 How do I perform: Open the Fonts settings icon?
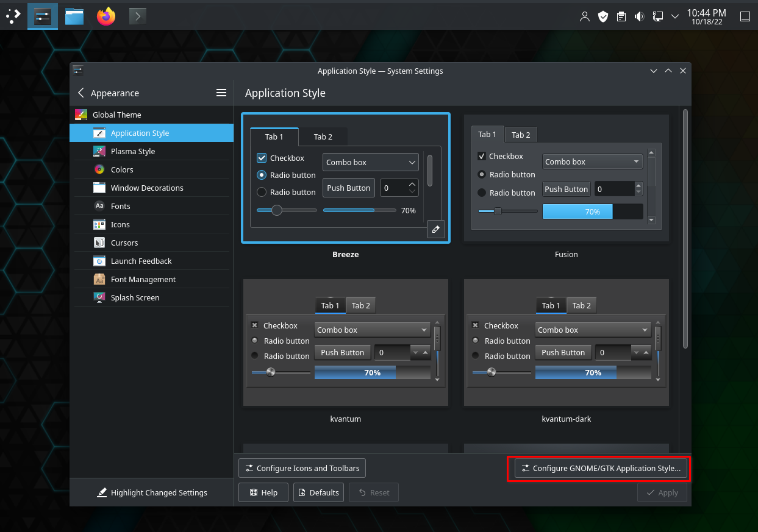[x=99, y=206]
